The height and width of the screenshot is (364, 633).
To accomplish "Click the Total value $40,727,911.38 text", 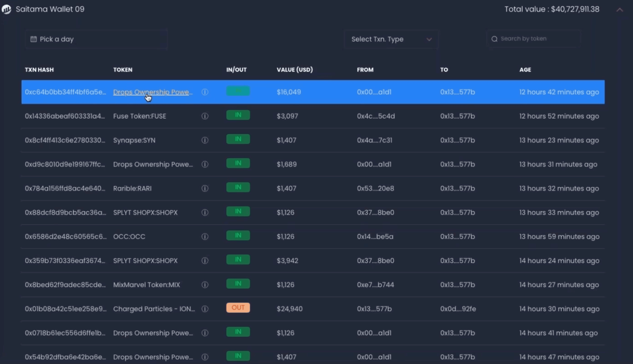I will click(x=552, y=9).
